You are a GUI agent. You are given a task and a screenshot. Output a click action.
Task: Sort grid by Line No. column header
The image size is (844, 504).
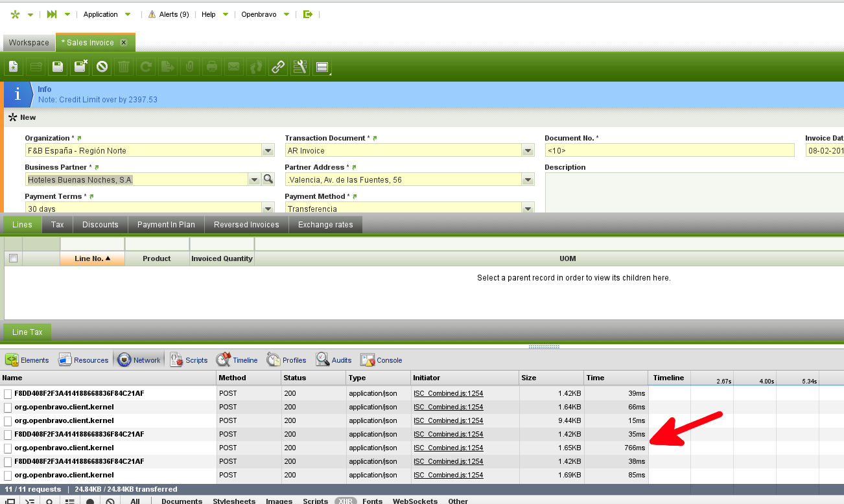point(92,258)
